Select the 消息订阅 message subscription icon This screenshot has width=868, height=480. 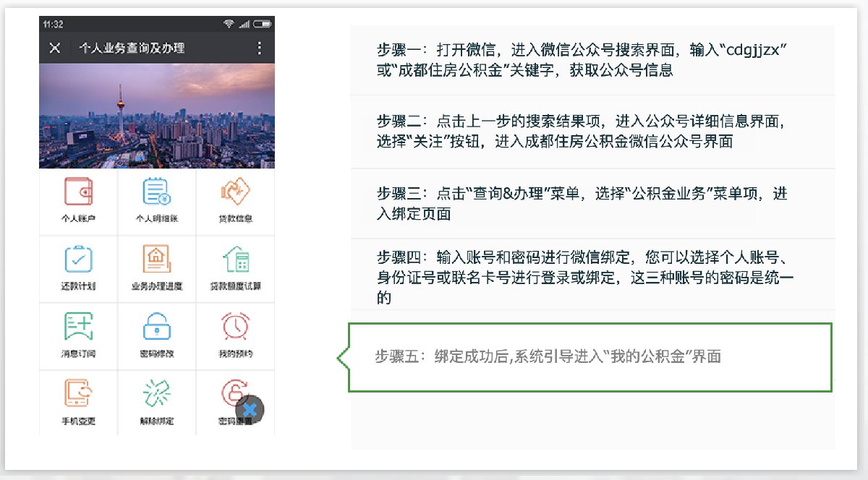coord(78,326)
